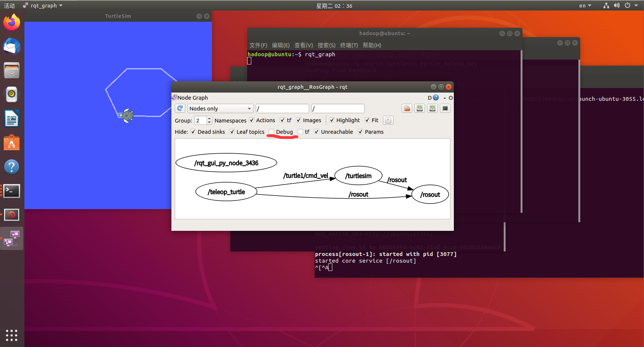Open Files manager from the dock
This screenshot has height=347, width=644.
coord(12,70)
